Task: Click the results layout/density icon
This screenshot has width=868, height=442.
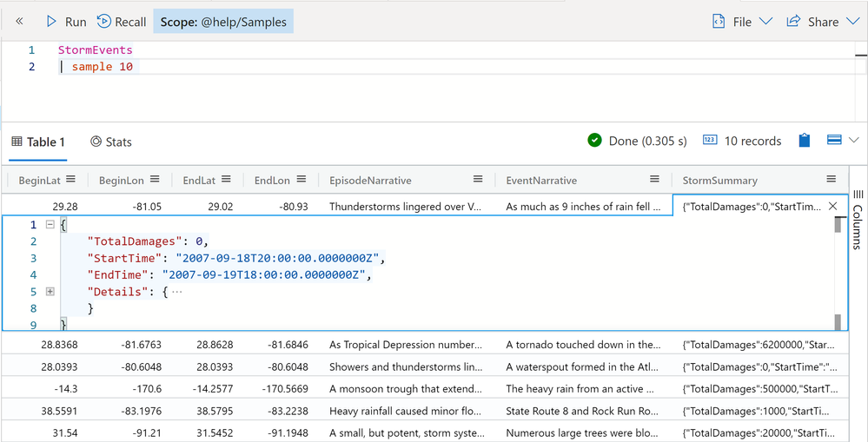Action: 833,140
